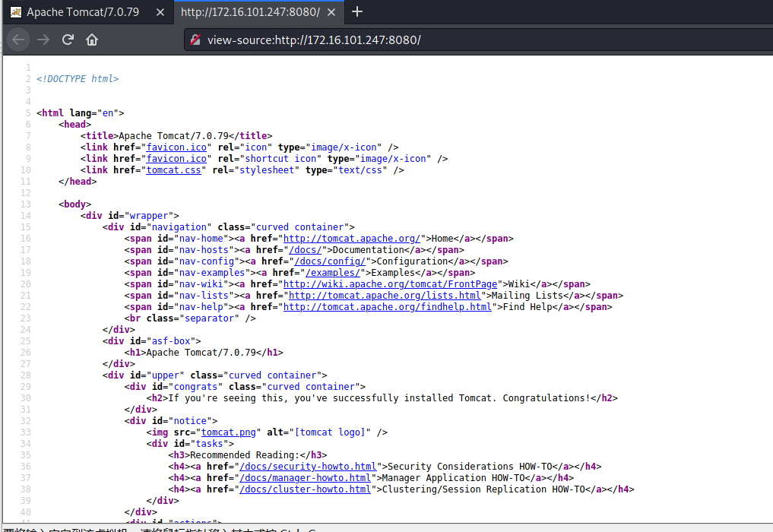Open the tomcat.png image source link
The height and width of the screenshot is (532, 773).
(x=228, y=432)
